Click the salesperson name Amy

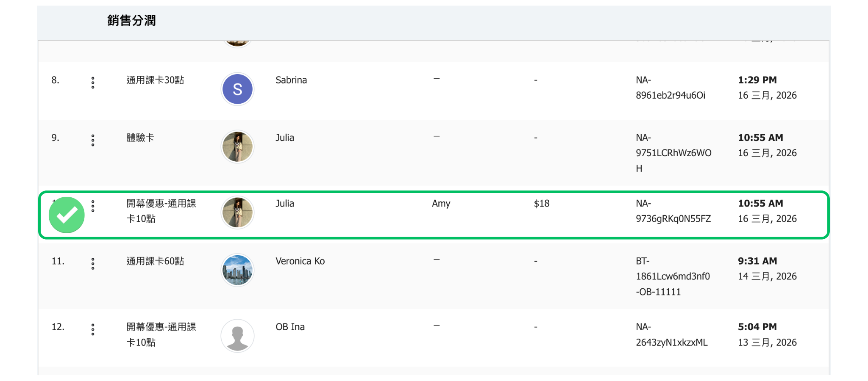(x=441, y=204)
